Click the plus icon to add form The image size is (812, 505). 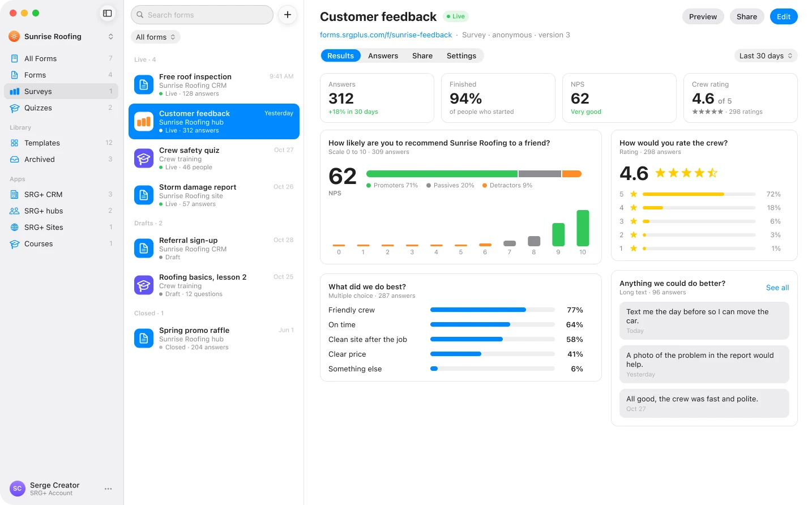288,15
